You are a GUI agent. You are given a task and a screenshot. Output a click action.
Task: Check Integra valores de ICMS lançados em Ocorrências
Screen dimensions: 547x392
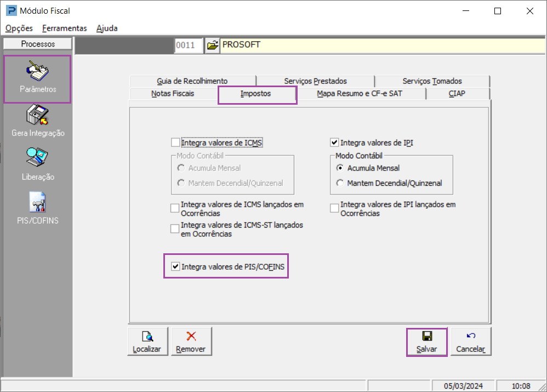175,208
